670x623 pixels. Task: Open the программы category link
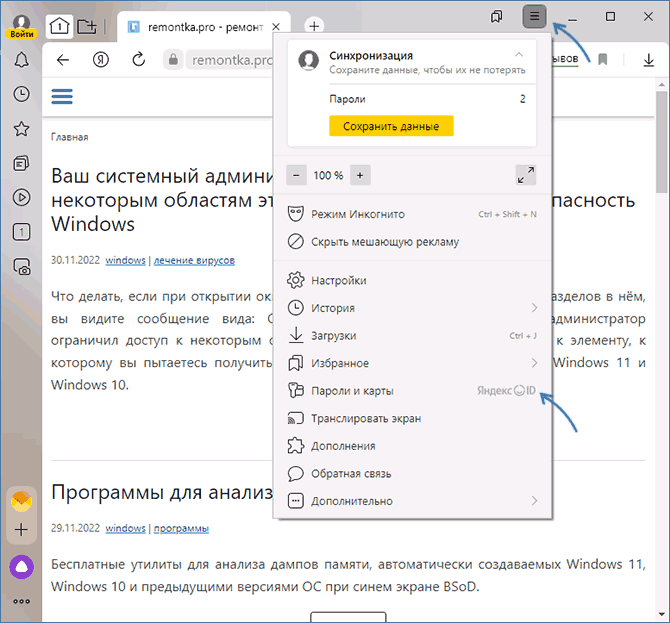181,528
